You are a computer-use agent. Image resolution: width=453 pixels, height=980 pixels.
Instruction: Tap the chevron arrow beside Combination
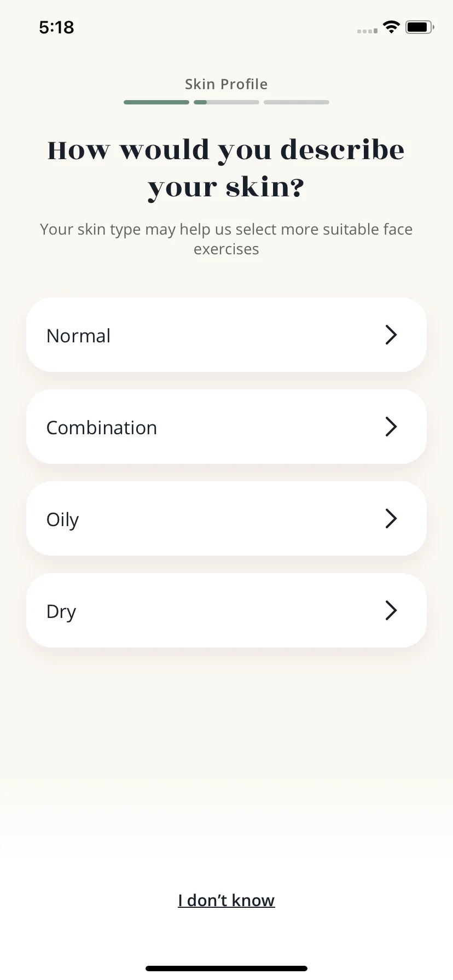pyautogui.click(x=391, y=427)
